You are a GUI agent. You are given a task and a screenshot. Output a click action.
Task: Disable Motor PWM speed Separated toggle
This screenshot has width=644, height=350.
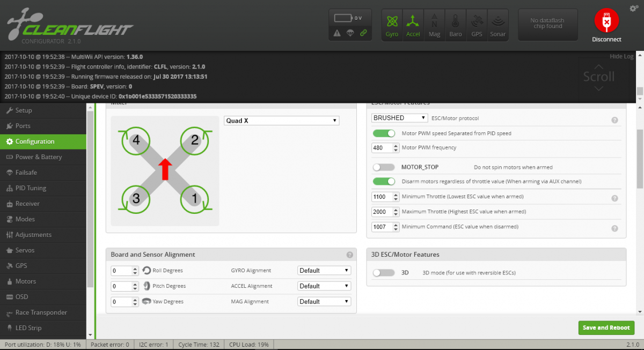[x=384, y=133]
